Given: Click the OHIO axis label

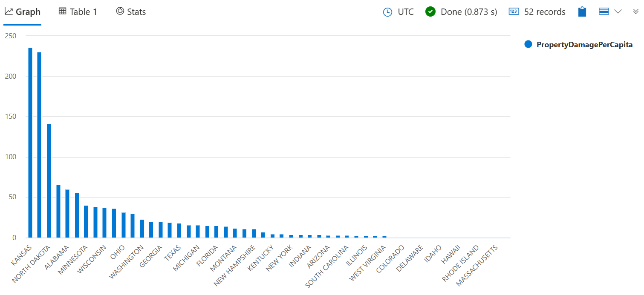Looking at the screenshot, I should (x=118, y=252).
